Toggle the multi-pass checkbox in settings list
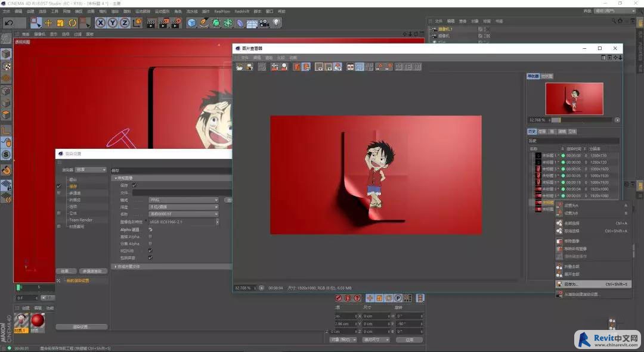This screenshot has width=644, height=352. pos(58,193)
